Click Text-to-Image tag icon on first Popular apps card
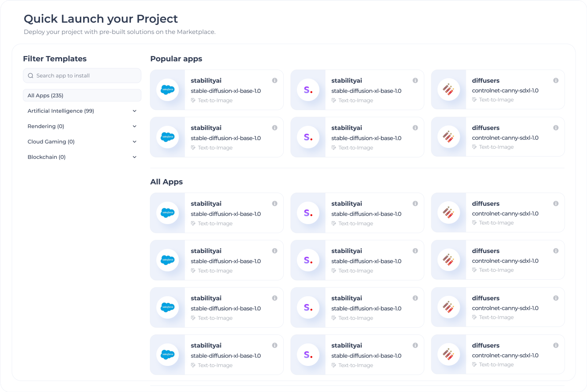 (193, 100)
